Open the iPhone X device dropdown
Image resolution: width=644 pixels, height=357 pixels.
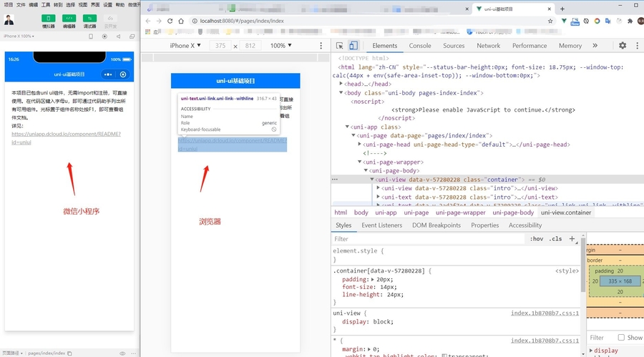coord(185,46)
